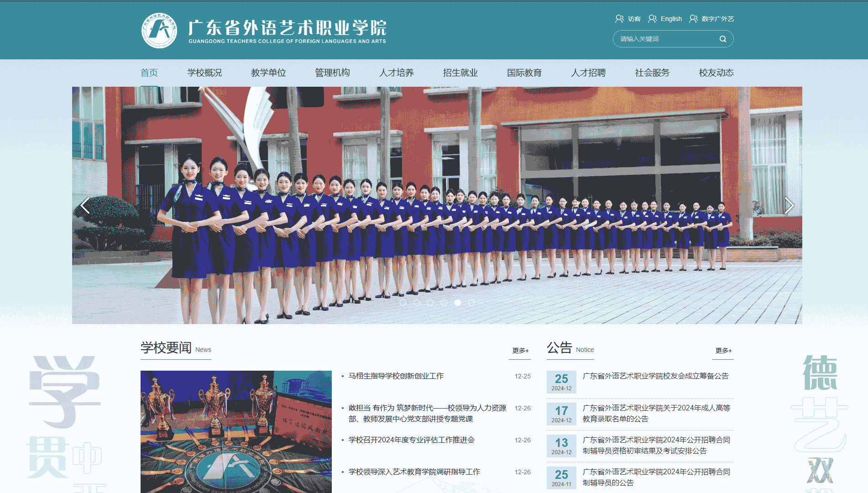The height and width of the screenshot is (493, 868).
Task: Click 更多+ in 公告 section
Action: point(723,351)
